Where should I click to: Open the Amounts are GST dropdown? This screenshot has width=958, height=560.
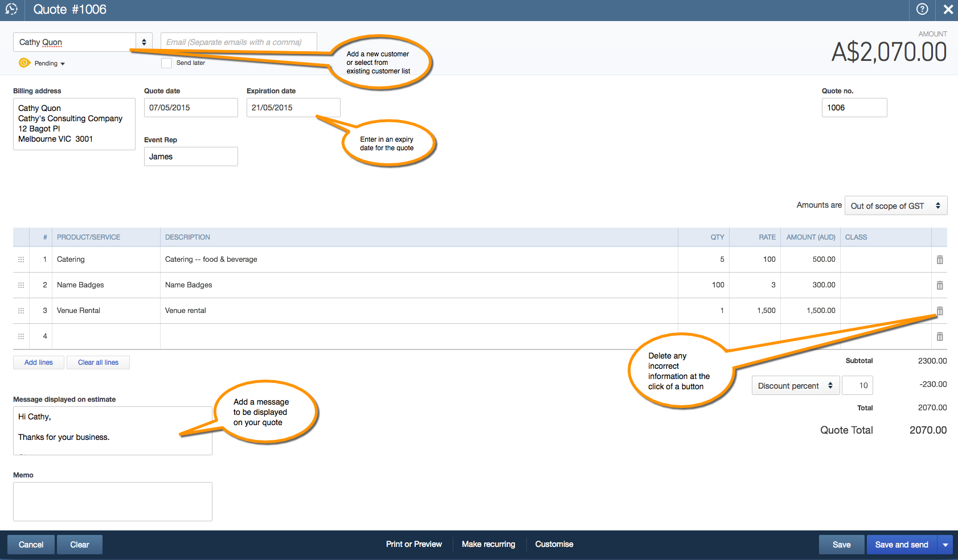tap(895, 206)
